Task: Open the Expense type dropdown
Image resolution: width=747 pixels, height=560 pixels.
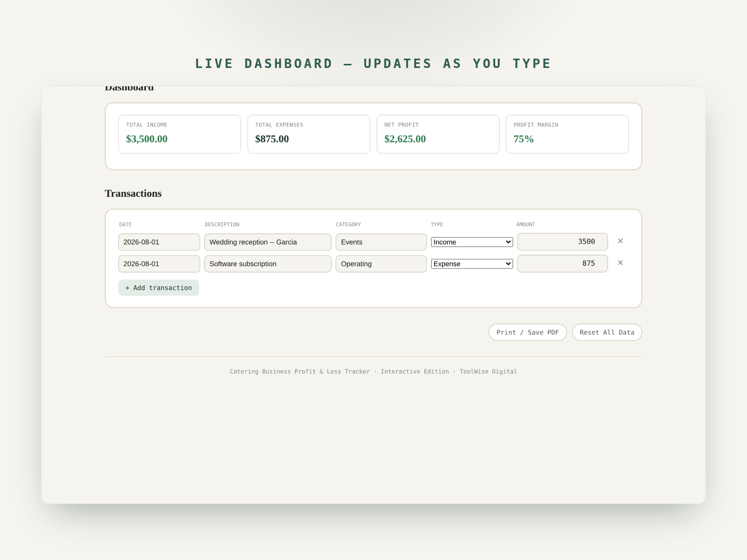Action: point(472,264)
